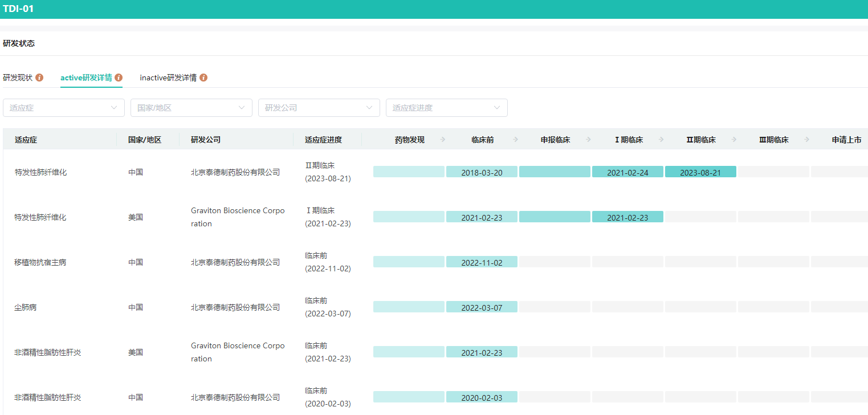Click arrow icon after 申报临床 column header
Screen dimensions: 868x415
589,140
